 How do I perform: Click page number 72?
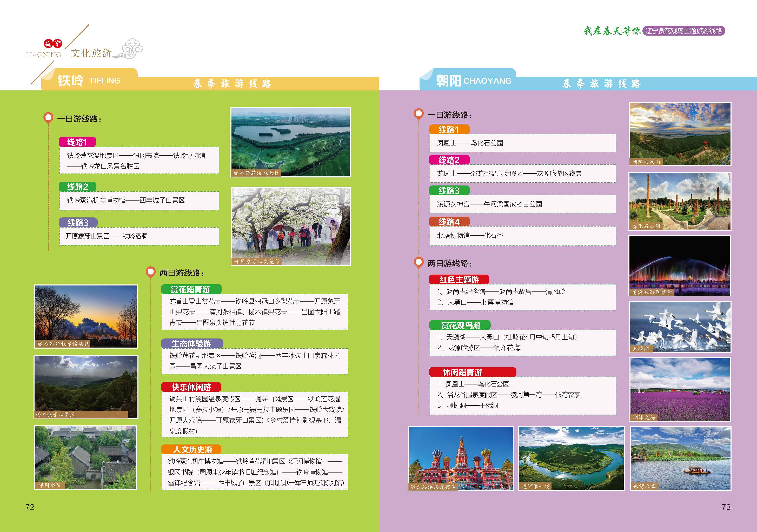point(30,507)
